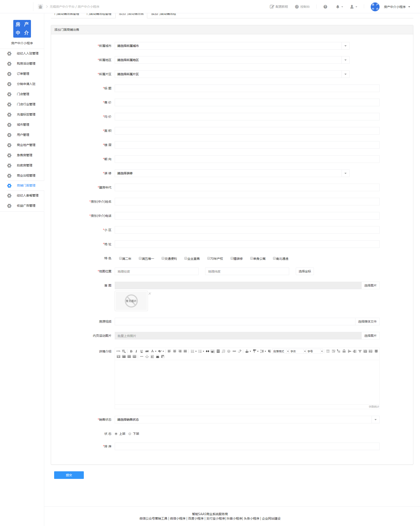The image size is (420, 526).
Task: Click the home icon in the breadcrumb
Action: (40, 7)
